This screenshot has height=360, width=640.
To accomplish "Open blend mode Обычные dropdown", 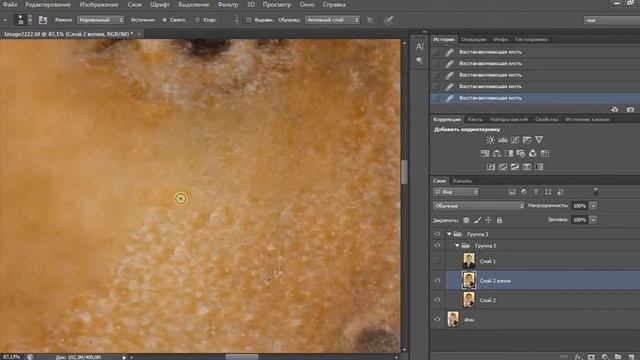I will 478,206.
